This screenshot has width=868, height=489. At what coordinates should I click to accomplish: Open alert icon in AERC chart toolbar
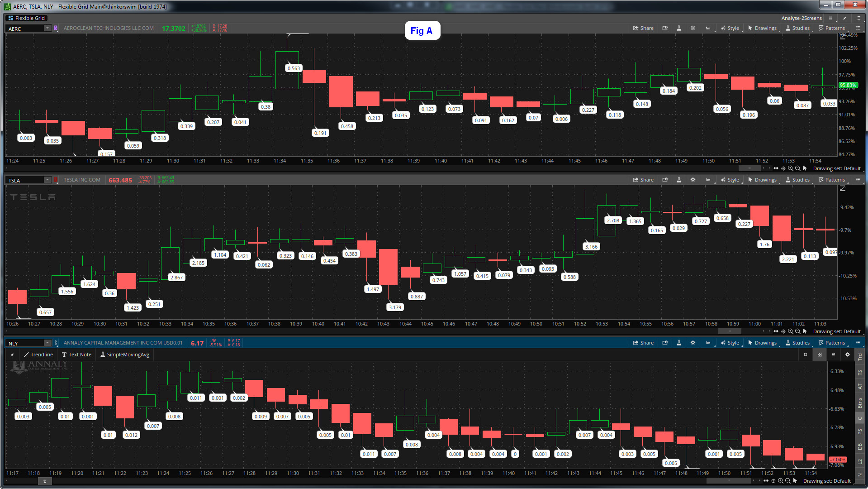tap(665, 28)
